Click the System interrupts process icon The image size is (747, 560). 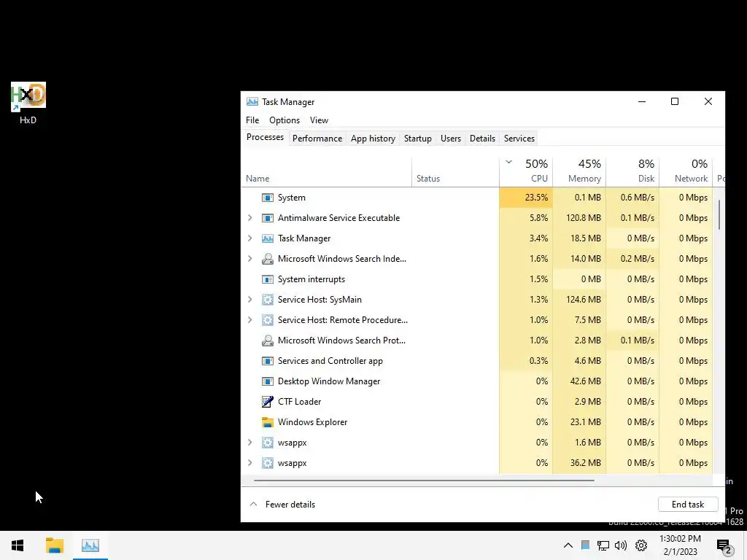tap(268, 279)
